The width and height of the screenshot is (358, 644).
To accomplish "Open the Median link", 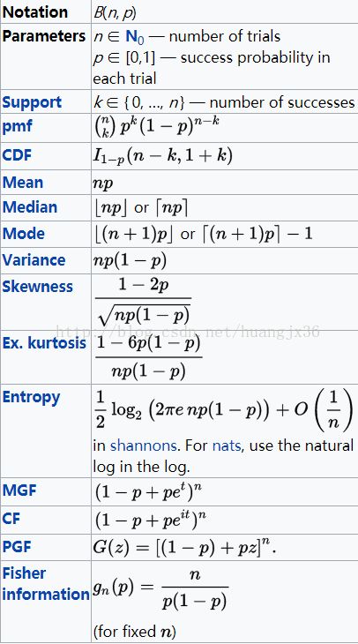I will pos(30,207).
